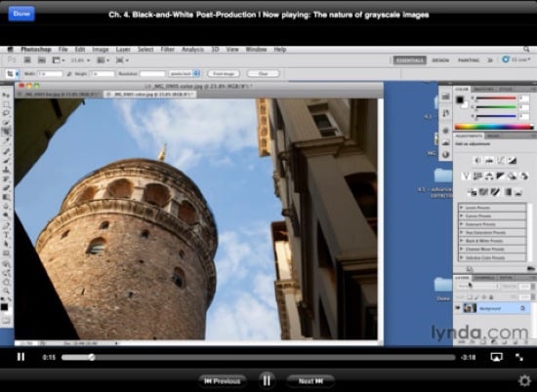Add a Threshold adjustment
The image size is (537, 392).
click(496, 192)
